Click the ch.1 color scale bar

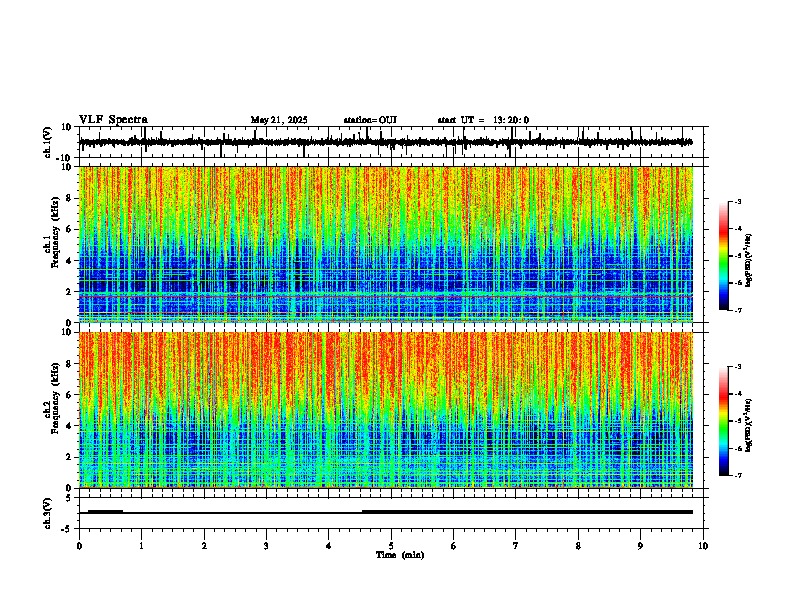pyautogui.click(x=723, y=256)
